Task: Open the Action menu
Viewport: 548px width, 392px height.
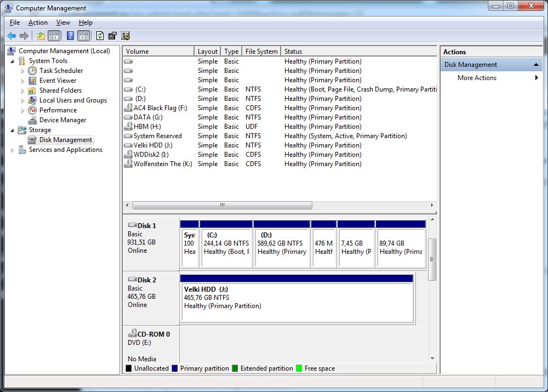Action: [38, 22]
